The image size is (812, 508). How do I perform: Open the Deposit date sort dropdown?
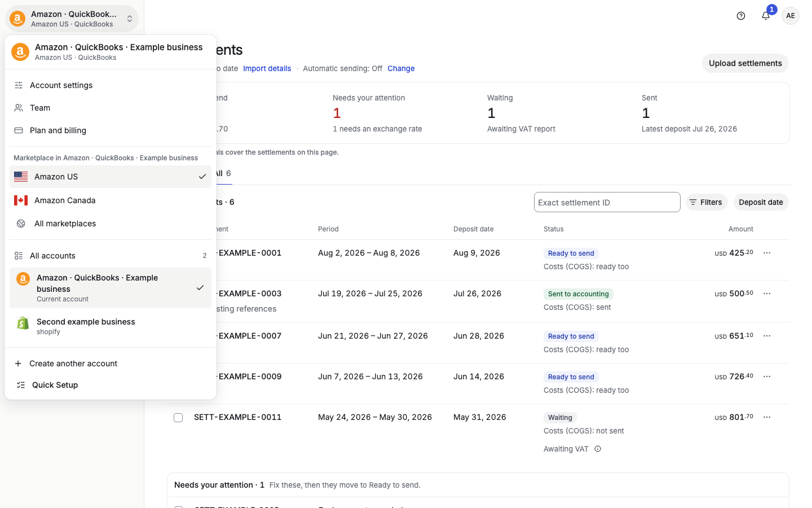click(x=761, y=202)
